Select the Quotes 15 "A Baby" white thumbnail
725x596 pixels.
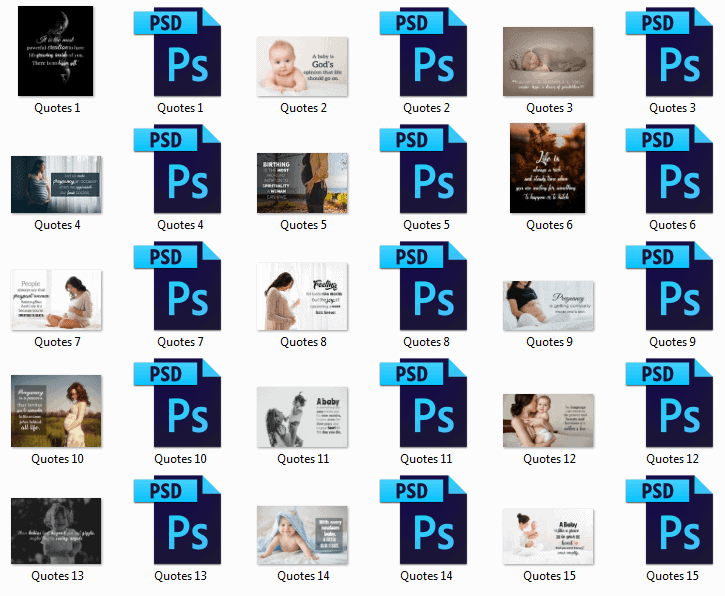pos(548,536)
